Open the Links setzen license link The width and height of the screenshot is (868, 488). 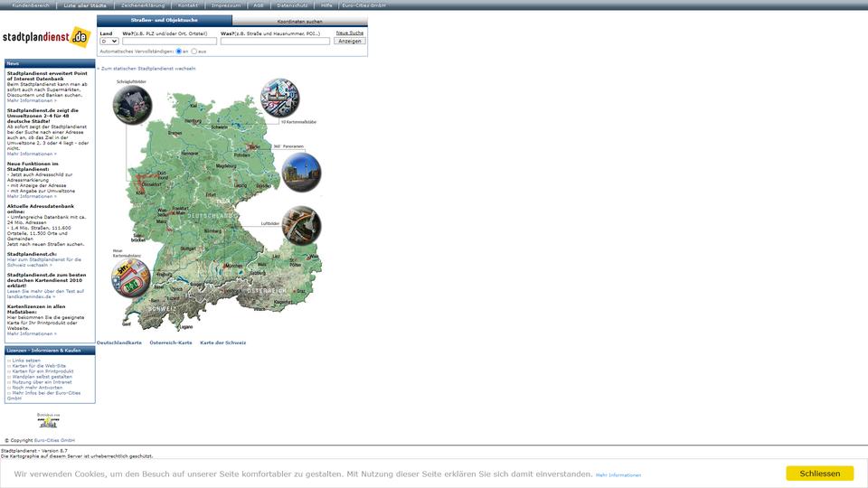(26, 361)
